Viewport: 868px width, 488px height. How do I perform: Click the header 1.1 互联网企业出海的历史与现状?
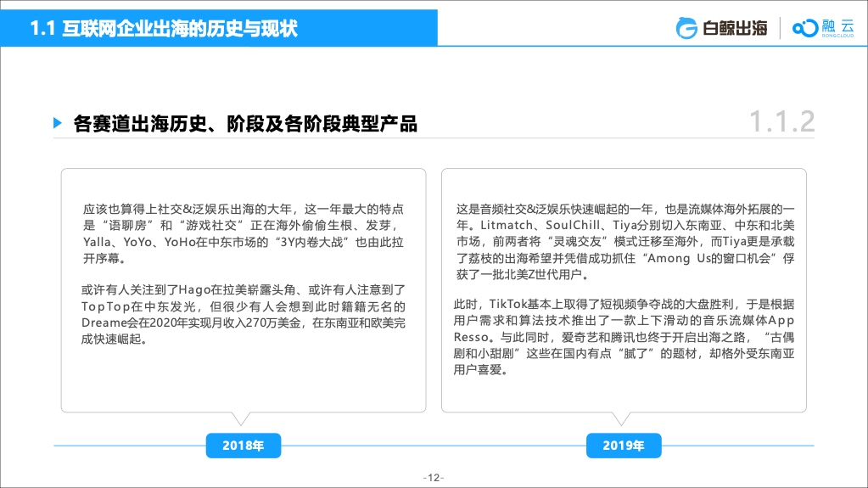(x=164, y=28)
